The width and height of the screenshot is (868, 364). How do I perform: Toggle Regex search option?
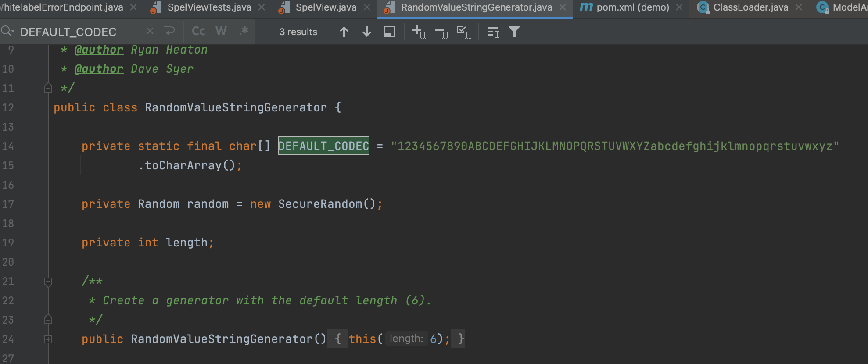244,31
